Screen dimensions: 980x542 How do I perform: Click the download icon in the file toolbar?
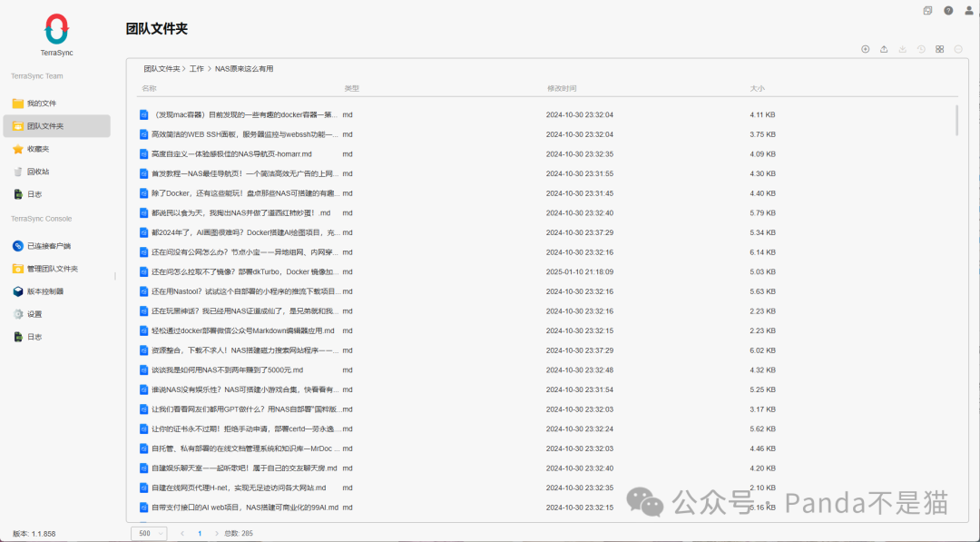(903, 49)
